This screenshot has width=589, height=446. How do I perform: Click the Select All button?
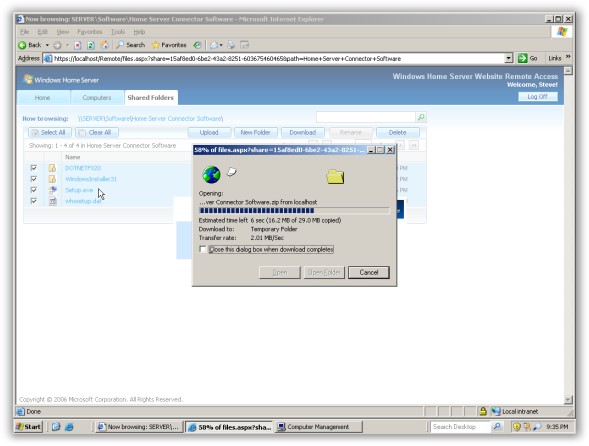(x=50, y=132)
